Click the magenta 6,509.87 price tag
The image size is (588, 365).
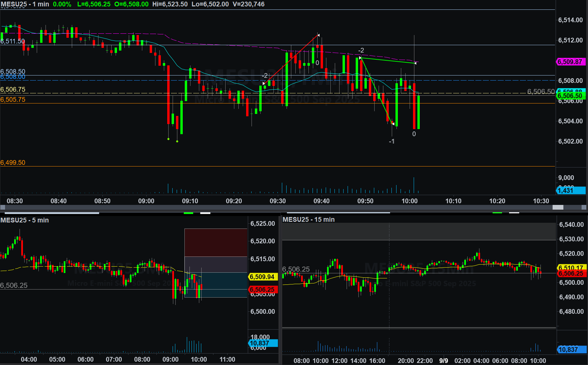coord(570,62)
